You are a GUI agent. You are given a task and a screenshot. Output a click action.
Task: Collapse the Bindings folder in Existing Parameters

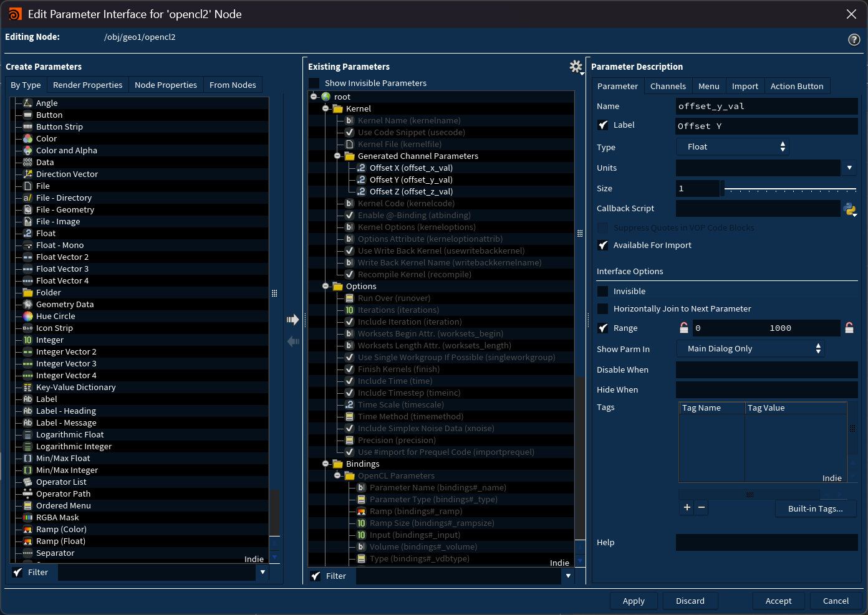[325, 464]
